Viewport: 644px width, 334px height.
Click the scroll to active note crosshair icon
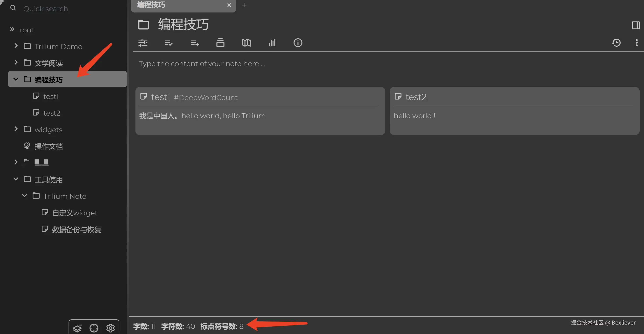point(94,328)
